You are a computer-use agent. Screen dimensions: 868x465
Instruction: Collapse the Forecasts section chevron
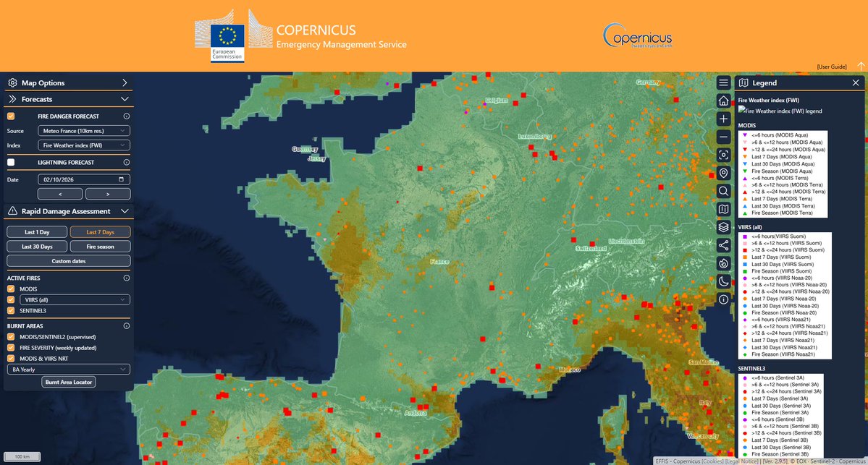125,99
